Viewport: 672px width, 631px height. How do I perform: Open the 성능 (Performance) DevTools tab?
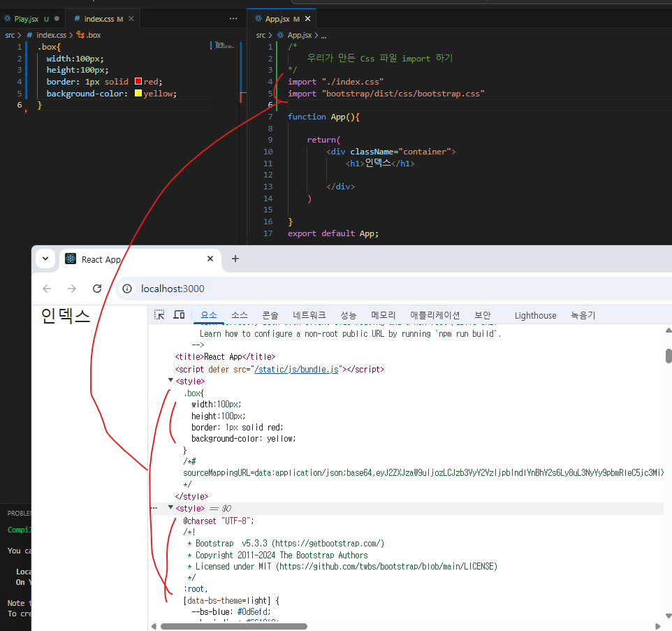click(349, 315)
